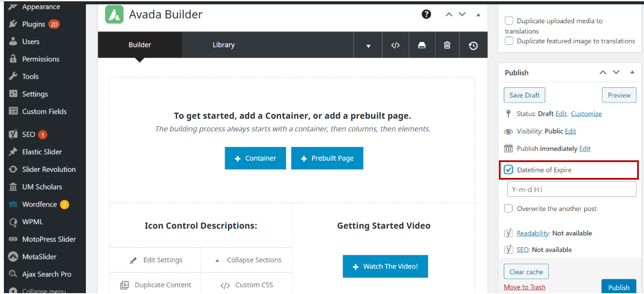Move Avada Builder panel up
The image size is (644, 294).
(449, 14)
